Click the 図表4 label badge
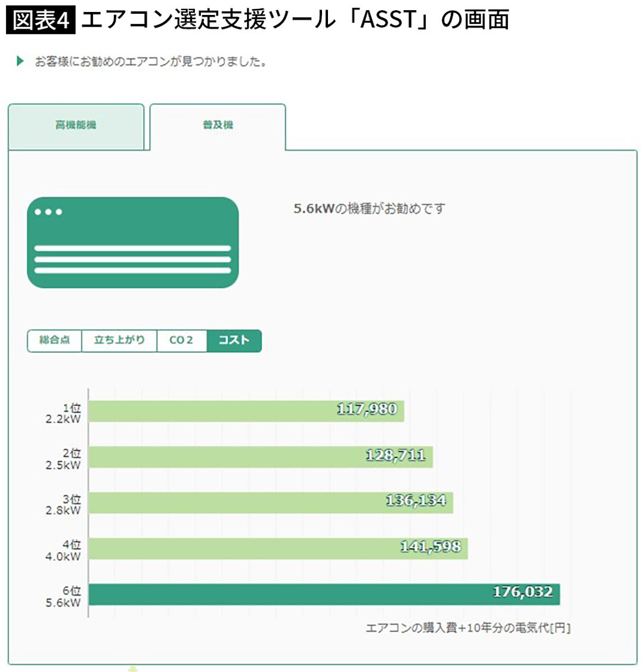This screenshot has height=672, width=644. coord(41,20)
